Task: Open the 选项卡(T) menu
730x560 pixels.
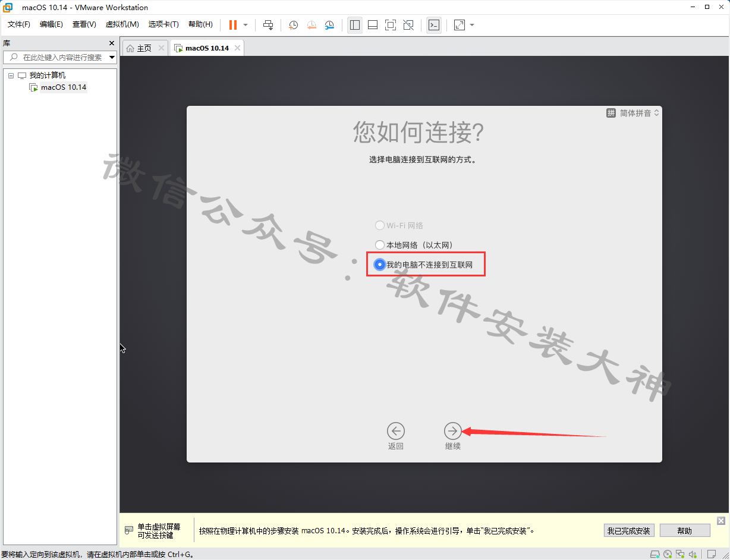Action: click(163, 24)
